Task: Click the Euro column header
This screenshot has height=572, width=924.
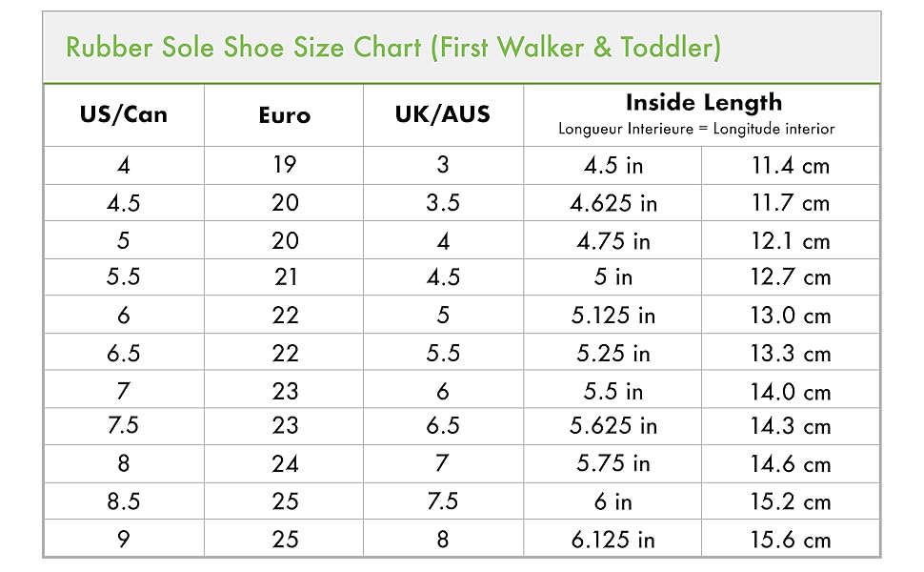Action: (x=284, y=115)
